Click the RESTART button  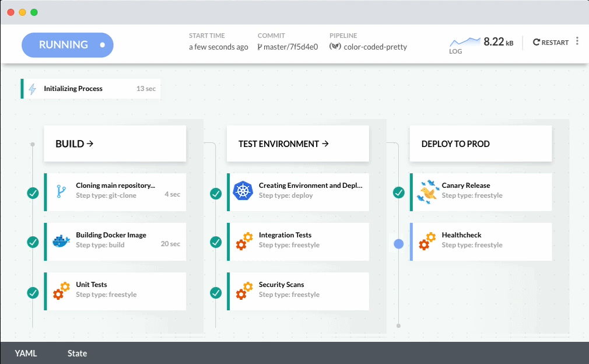point(551,42)
